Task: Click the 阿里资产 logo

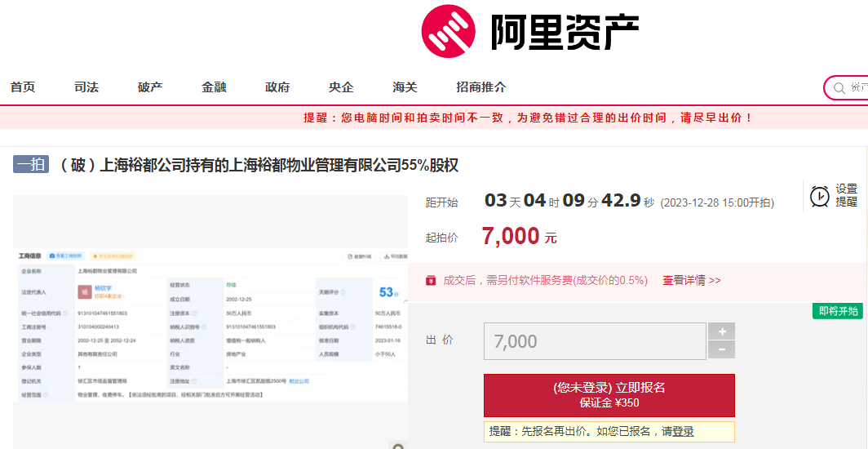Action: pos(529,31)
